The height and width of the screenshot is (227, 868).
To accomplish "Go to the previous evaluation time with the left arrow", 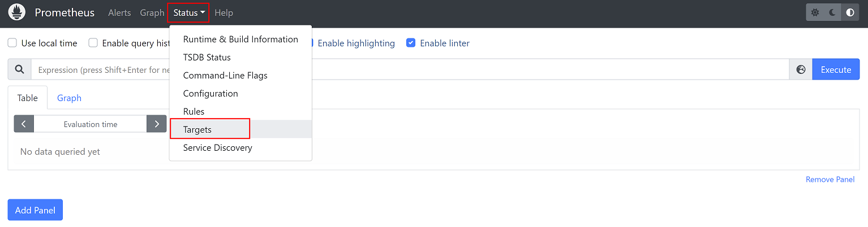I will (x=24, y=124).
